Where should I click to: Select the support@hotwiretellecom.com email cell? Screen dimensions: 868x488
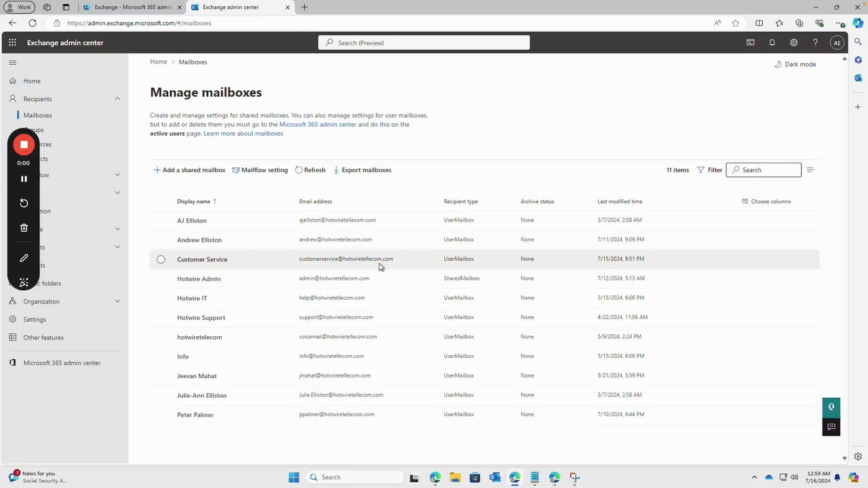pyautogui.click(x=336, y=317)
